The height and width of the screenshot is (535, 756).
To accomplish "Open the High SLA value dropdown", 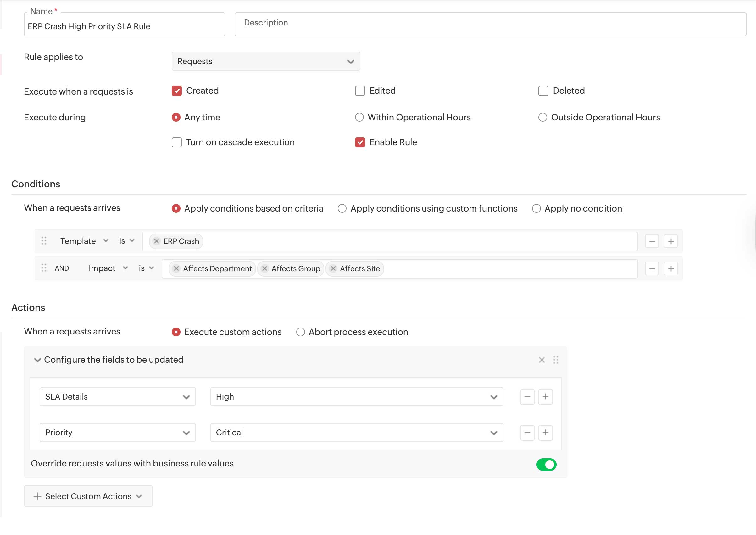I will [x=493, y=397].
